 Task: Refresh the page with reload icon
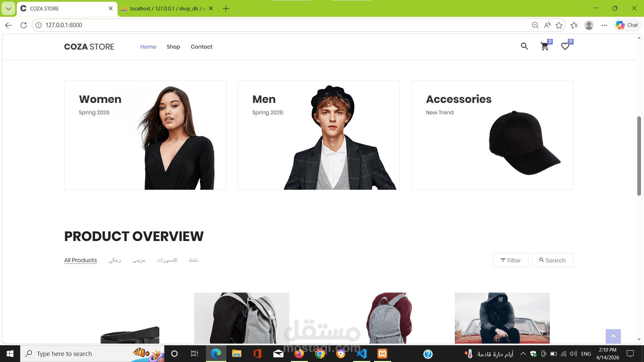(x=23, y=25)
